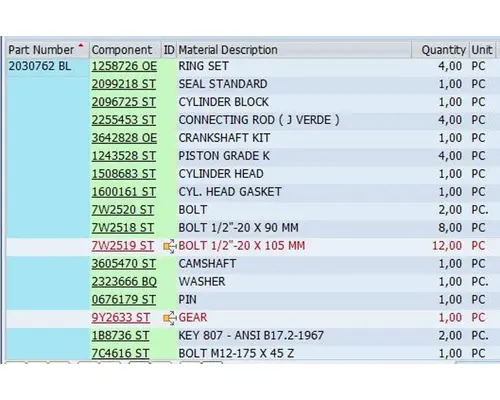Open component link 3642828 OE
500x400 pixels.
point(124,138)
